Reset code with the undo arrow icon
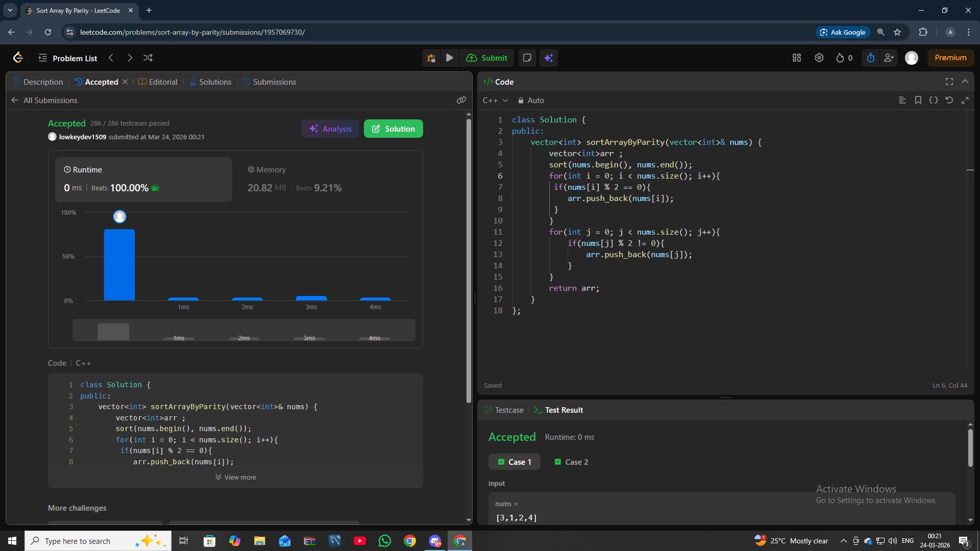 [949, 101]
